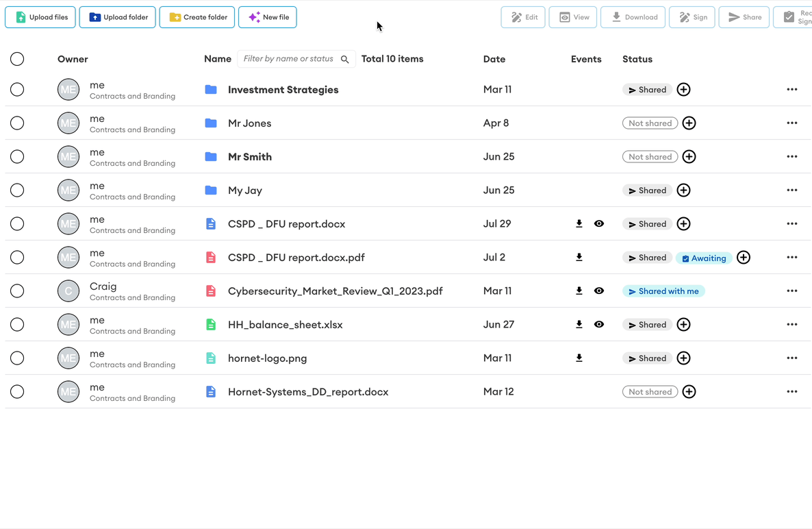The height and width of the screenshot is (529, 812).
Task: Click the Edit toolbar button
Action: (523, 17)
